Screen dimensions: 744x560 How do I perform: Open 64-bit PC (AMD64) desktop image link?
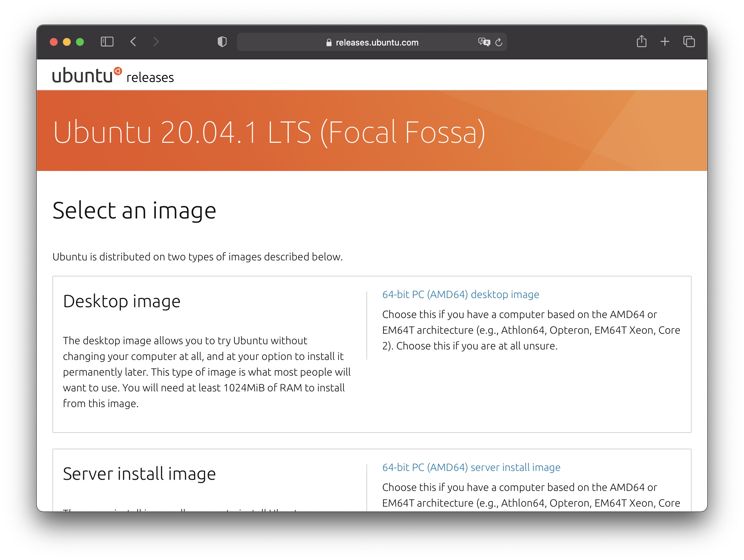[460, 294]
